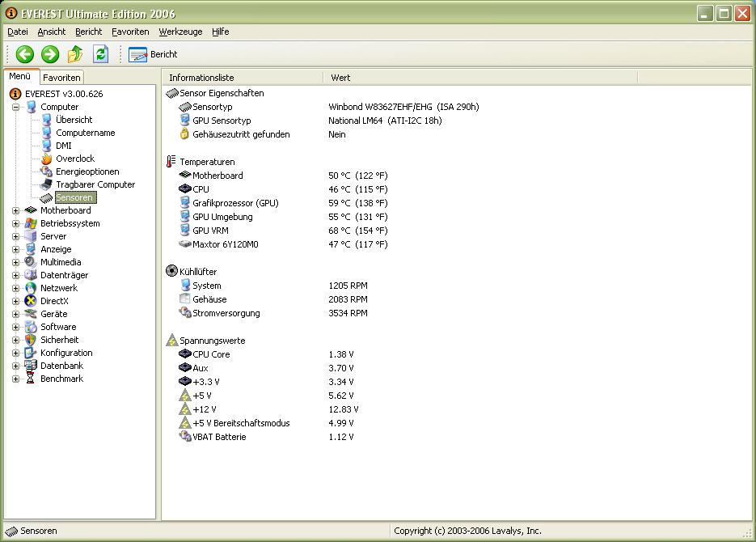Open the Bericht report toolbar button
The width and height of the screenshot is (756, 542).
pyautogui.click(x=153, y=54)
